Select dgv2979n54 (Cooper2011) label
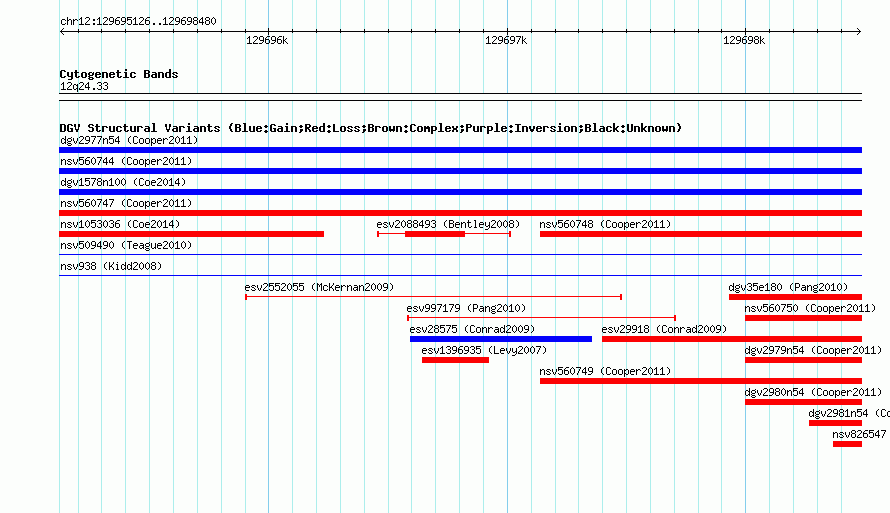 pyautogui.click(x=813, y=350)
